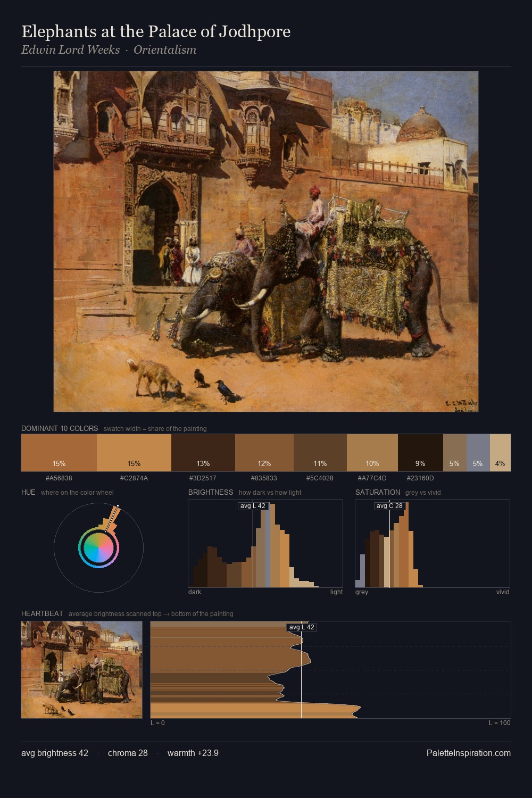Click the hex code #A56838 text

(59, 478)
